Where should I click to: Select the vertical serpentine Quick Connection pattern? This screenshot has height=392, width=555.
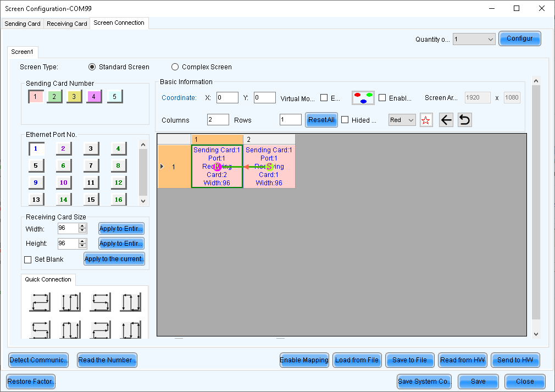(70, 301)
